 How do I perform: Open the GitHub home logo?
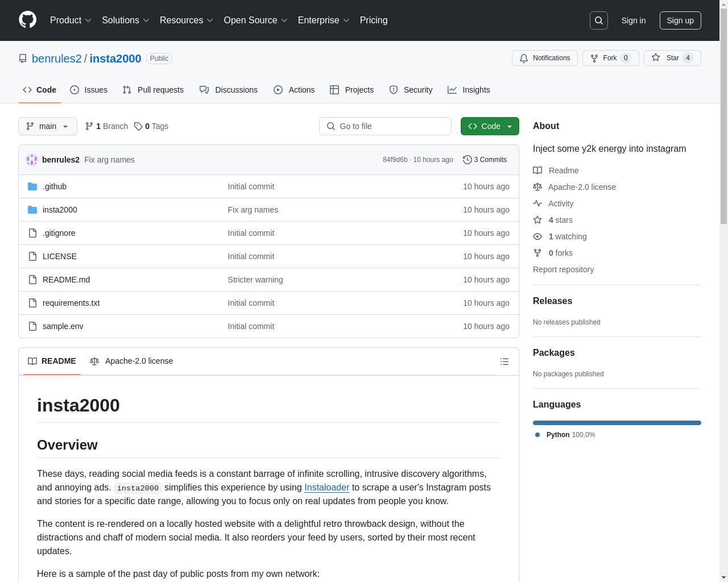coord(27,20)
